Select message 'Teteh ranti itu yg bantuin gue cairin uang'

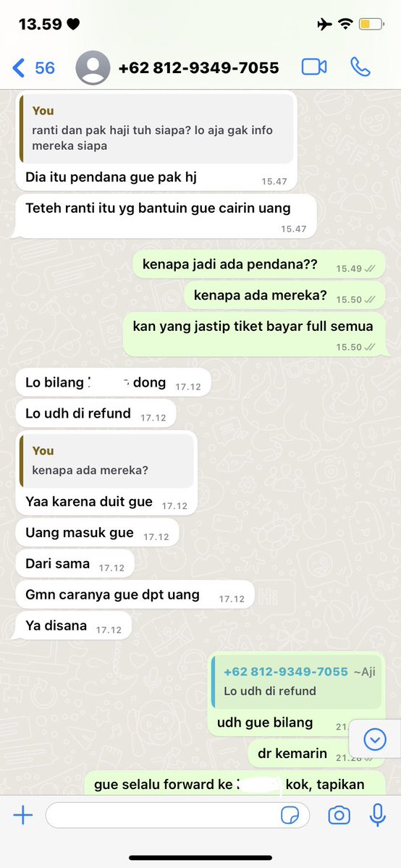coord(166,216)
